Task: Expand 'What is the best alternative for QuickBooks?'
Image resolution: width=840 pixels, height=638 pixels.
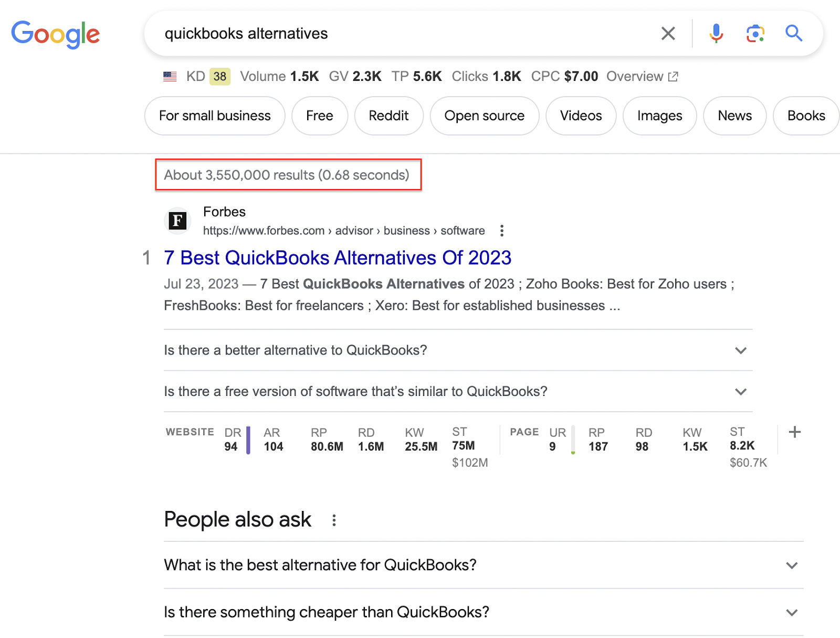Action: click(484, 566)
